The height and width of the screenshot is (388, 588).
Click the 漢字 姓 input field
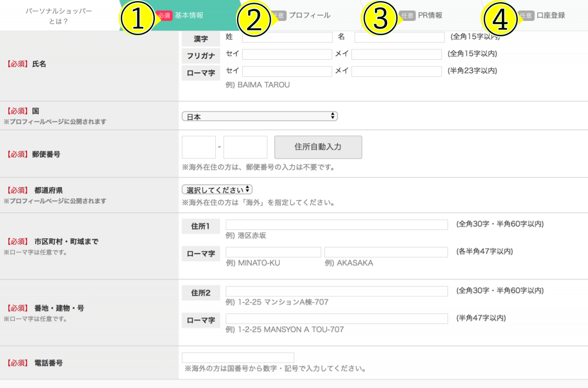click(x=287, y=37)
